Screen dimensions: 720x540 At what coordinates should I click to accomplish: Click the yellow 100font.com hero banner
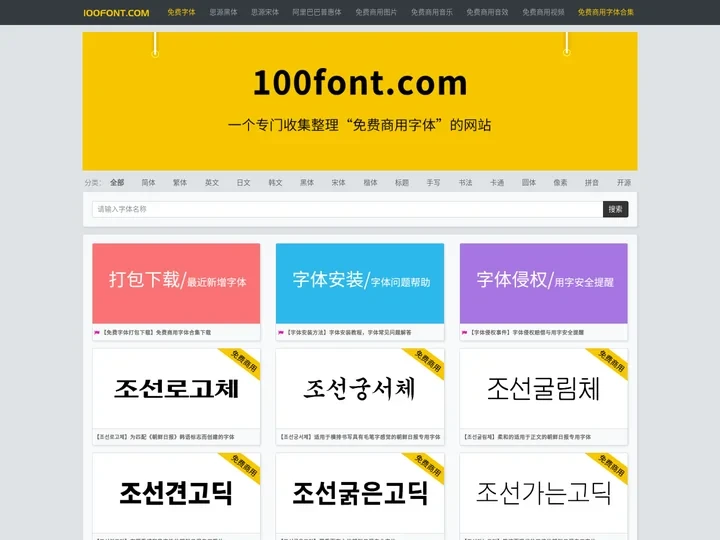[360, 101]
